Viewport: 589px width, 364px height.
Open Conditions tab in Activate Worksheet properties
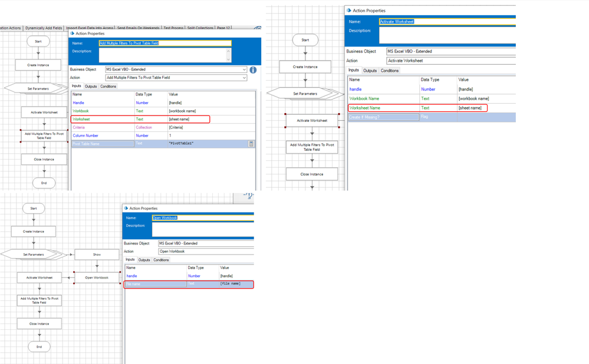tap(390, 71)
